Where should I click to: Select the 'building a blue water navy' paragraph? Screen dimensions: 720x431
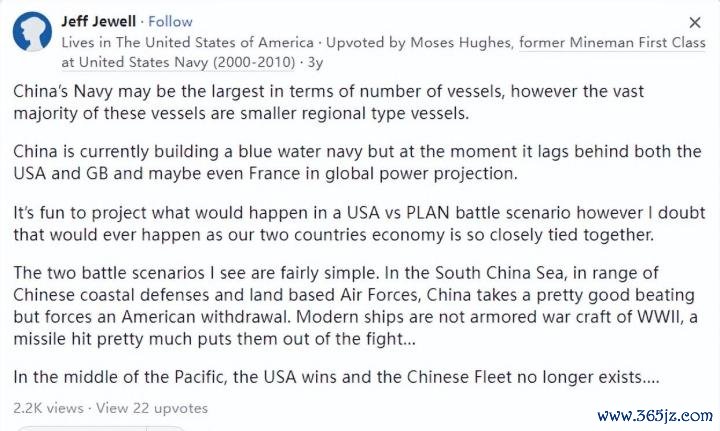357,162
